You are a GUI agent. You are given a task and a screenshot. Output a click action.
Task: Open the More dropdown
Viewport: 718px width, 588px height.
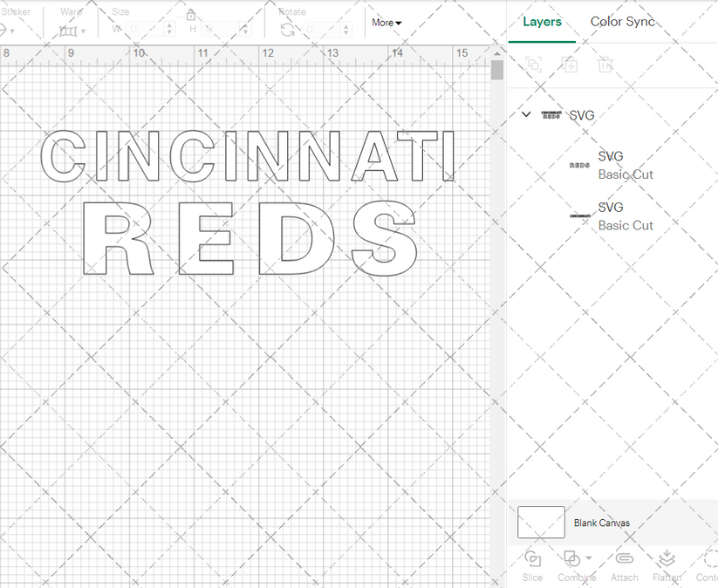386,23
